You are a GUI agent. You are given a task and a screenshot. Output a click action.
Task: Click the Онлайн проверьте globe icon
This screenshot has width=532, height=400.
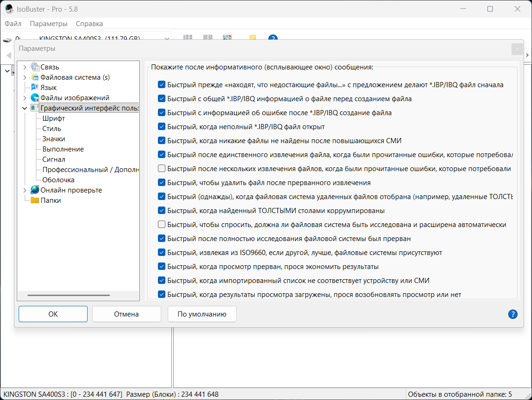(35, 190)
